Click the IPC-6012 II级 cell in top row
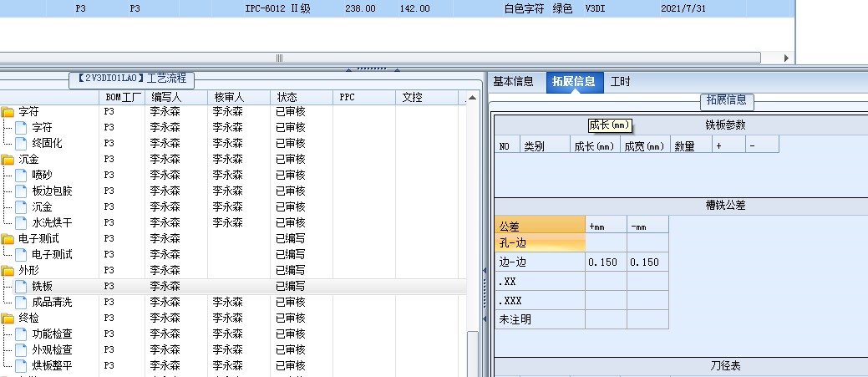 coord(277,9)
